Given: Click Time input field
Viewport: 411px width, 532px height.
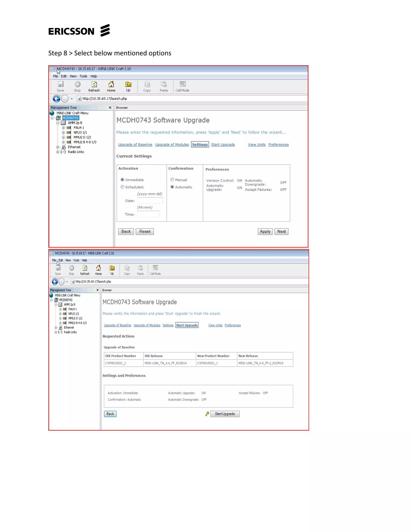Looking at the screenshot, I should coord(148,214).
